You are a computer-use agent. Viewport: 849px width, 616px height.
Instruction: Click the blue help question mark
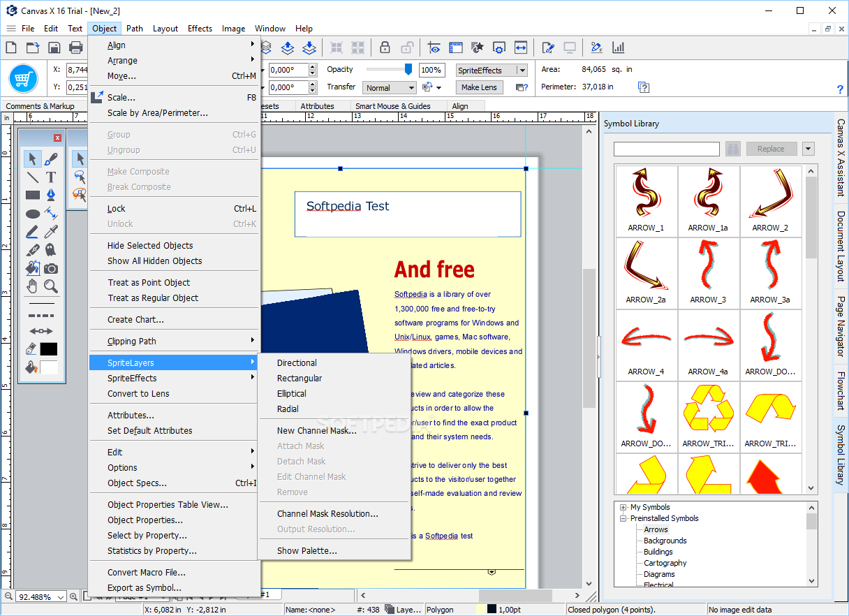pos(840,89)
